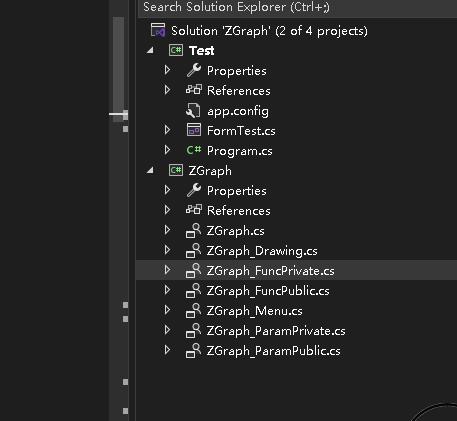The image size is (457, 421).
Task: Click the green C# icon beside Program.cs
Action: point(194,150)
